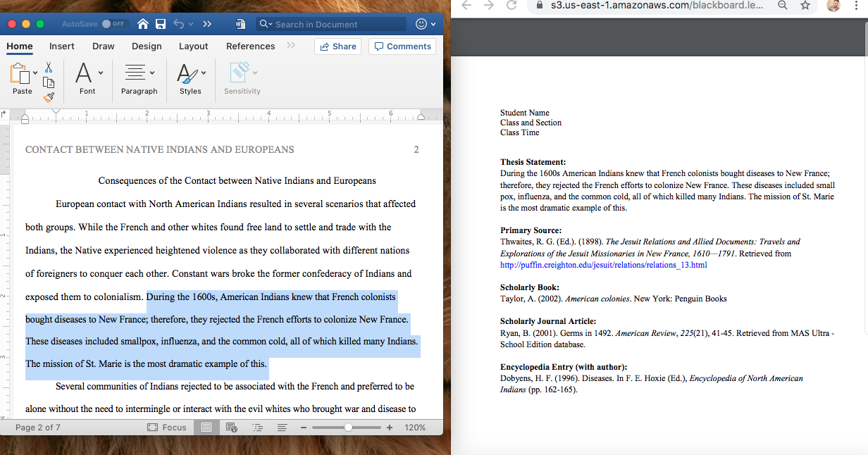Click the tab stop selector on ruler
868x455 pixels.
[x=4, y=115]
